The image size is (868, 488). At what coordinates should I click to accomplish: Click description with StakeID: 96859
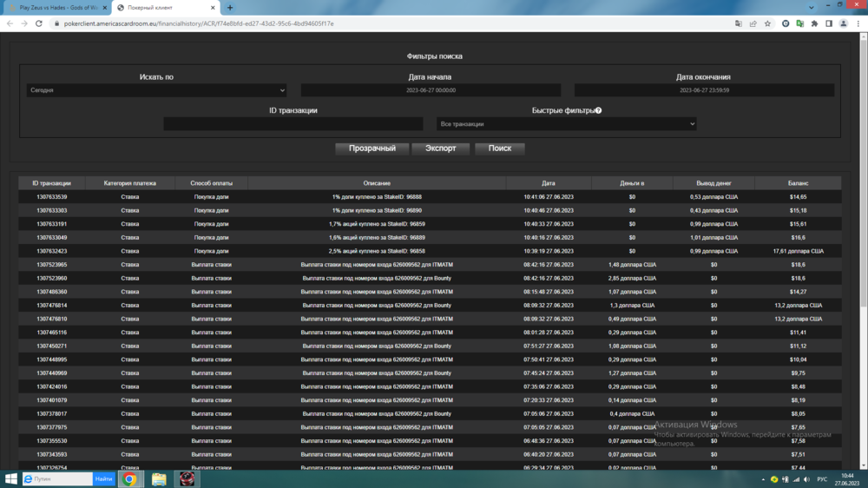(x=377, y=224)
